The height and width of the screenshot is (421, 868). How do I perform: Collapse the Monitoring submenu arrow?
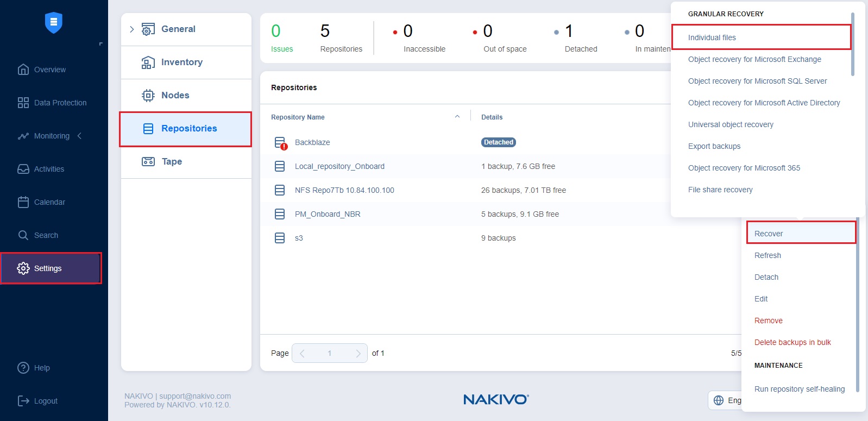click(x=79, y=136)
